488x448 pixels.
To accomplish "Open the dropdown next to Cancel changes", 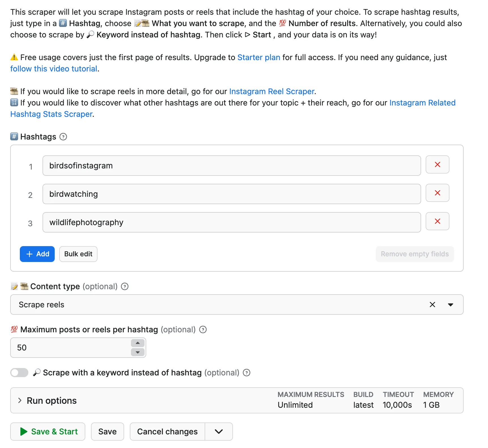I will [x=218, y=432].
